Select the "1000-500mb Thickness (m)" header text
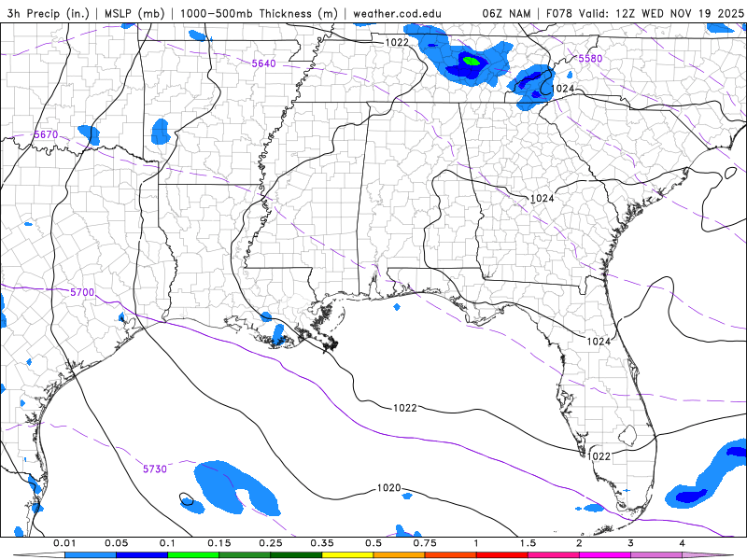This screenshot has width=747, height=560. point(259,13)
